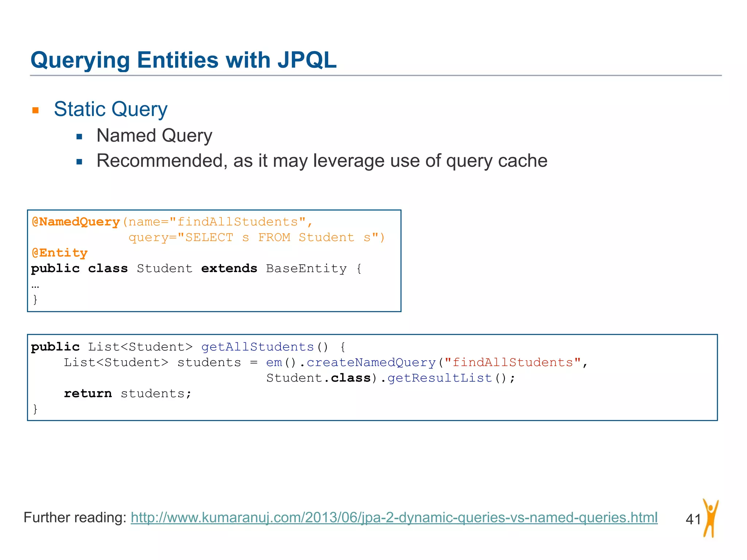
Task: Click the blue bullet beside Named Query
Action: [79, 137]
